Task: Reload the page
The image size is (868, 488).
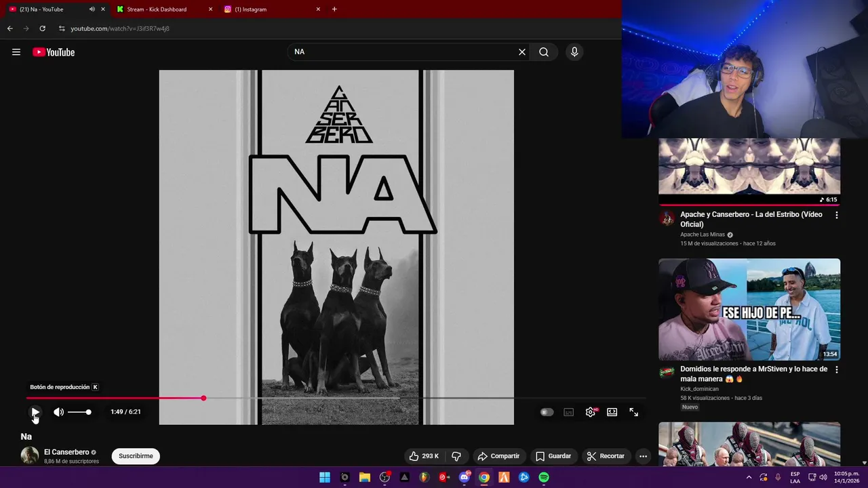Action: click(42, 28)
